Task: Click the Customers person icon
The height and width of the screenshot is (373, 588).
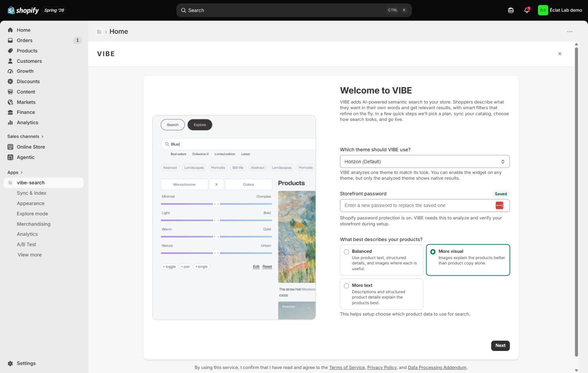Action: [x=10, y=61]
